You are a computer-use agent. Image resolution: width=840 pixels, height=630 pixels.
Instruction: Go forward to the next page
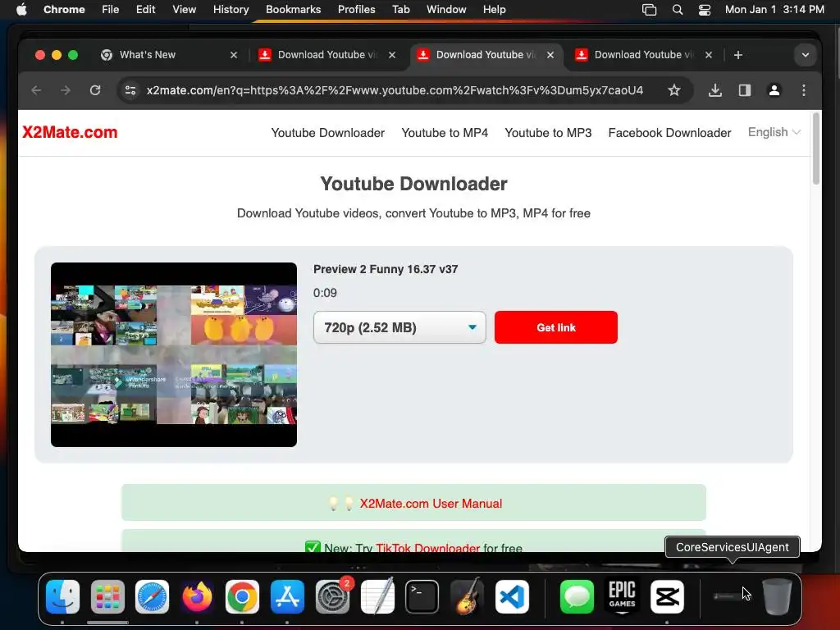(66, 90)
